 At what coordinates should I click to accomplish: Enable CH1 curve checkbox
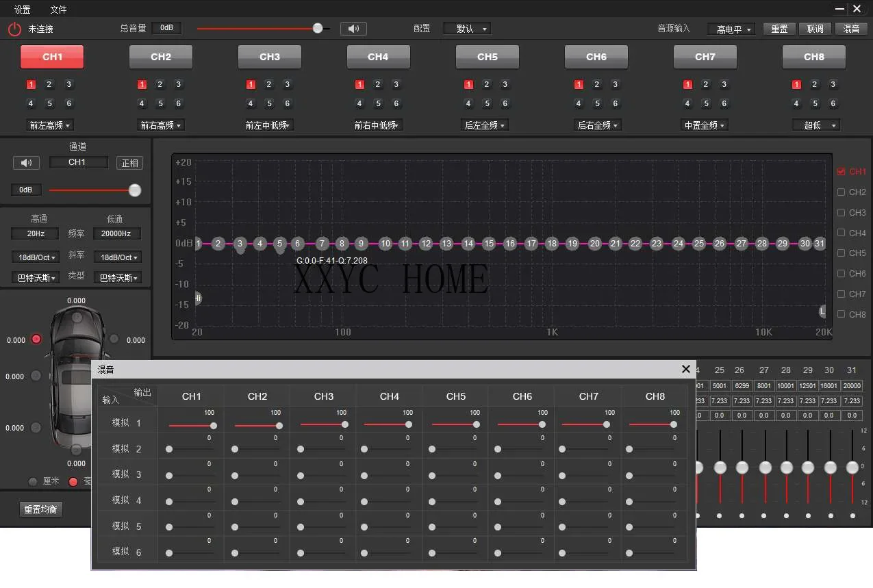841,172
